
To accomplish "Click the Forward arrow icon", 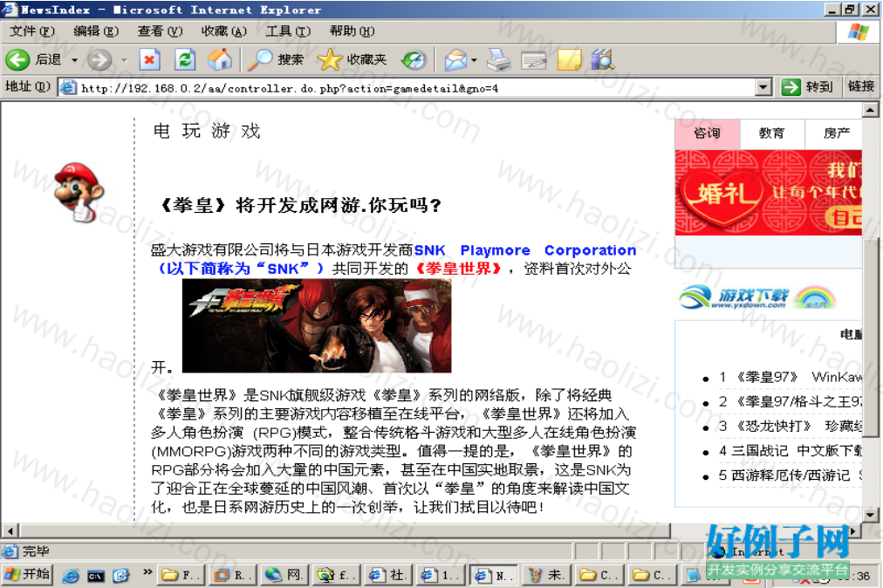I will tap(99, 59).
